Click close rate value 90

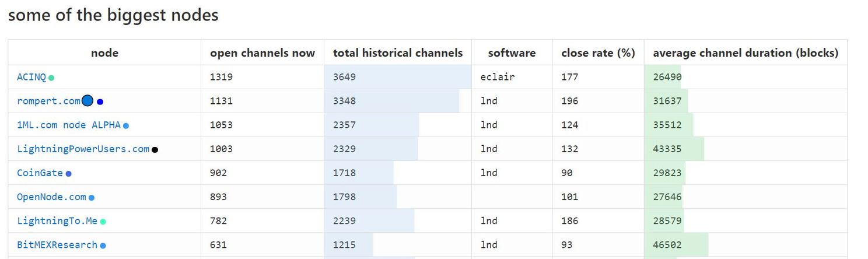[566, 173]
